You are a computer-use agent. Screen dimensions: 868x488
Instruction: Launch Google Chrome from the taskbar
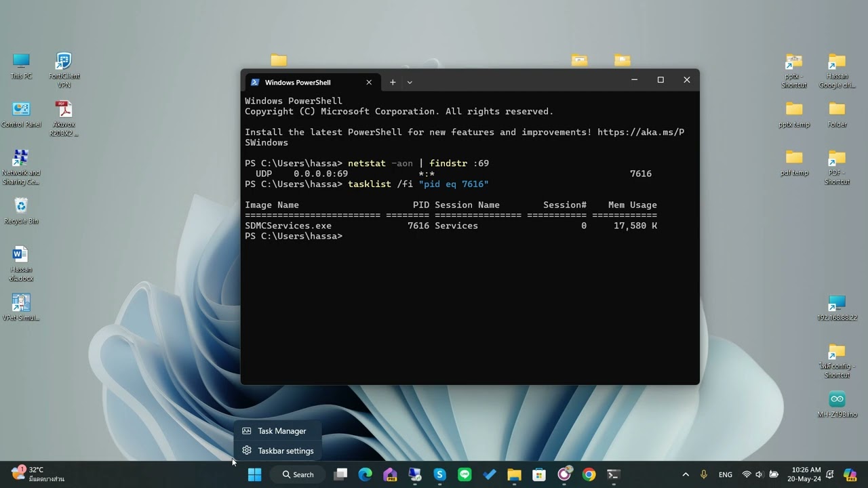(x=589, y=474)
